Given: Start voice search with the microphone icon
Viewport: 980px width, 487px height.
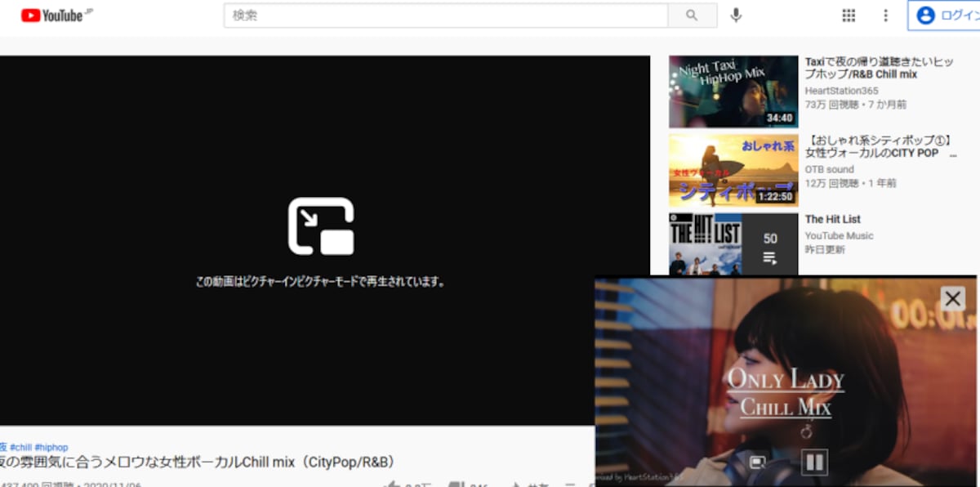Looking at the screenshot, I should (736, 15).
